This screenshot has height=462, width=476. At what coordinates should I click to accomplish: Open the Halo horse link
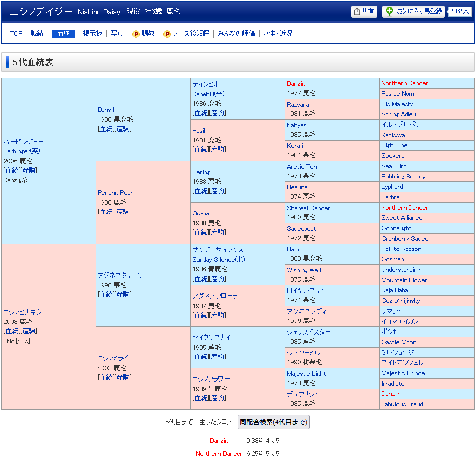[293, 249]
